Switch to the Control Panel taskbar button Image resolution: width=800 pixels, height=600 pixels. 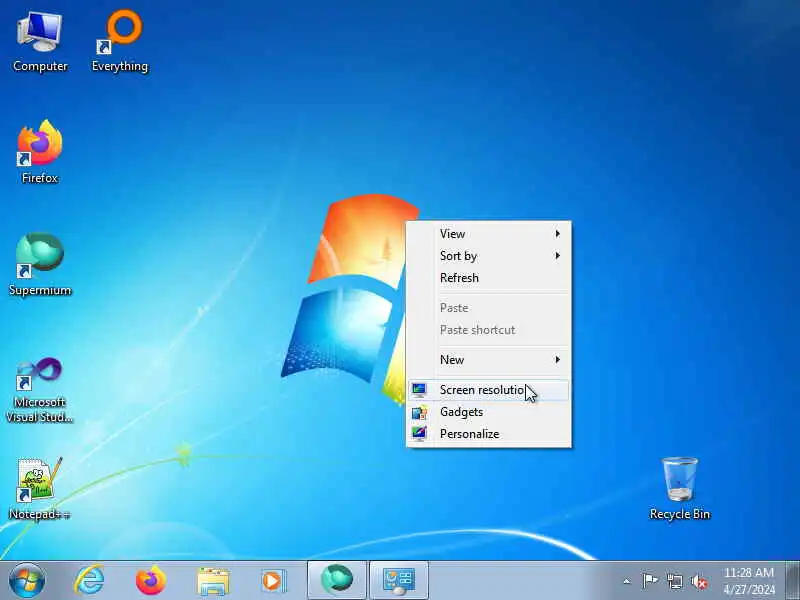click(398, 580)
